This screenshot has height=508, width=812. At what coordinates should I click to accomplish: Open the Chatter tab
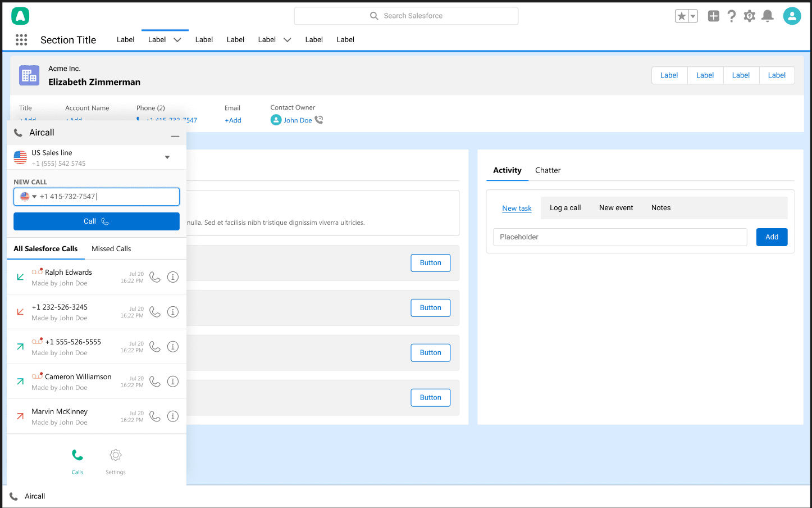(548, 170)
